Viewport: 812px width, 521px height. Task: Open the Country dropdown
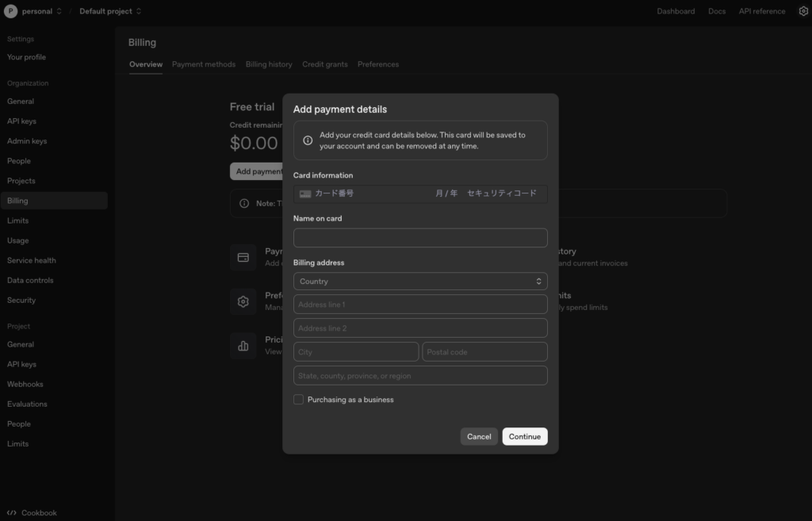420,281
